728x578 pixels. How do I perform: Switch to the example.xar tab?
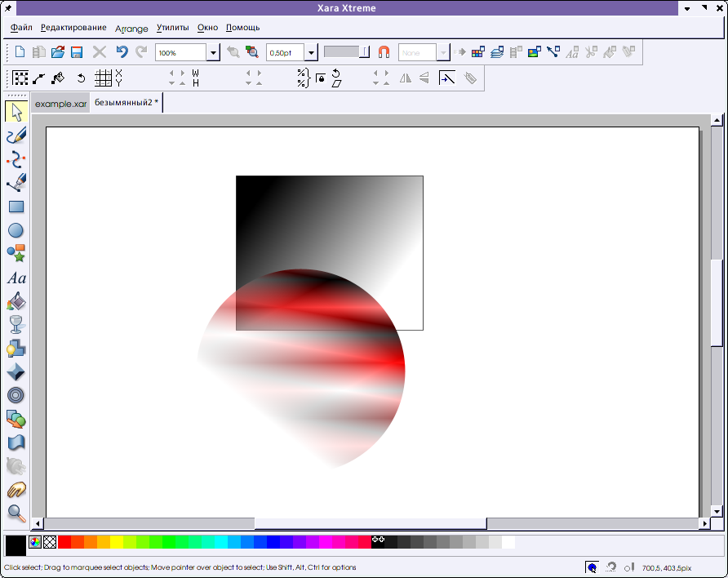(60, 104)
